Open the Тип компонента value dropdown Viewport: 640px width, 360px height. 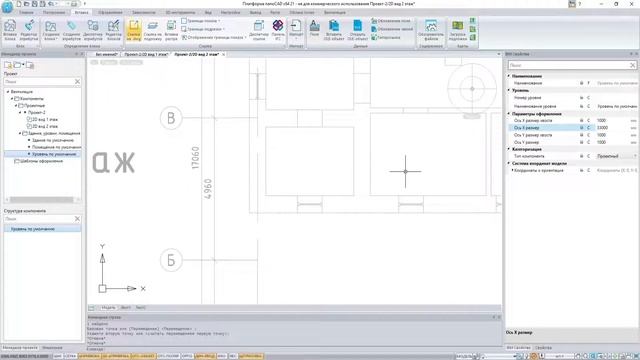click(x=635, y=156)
